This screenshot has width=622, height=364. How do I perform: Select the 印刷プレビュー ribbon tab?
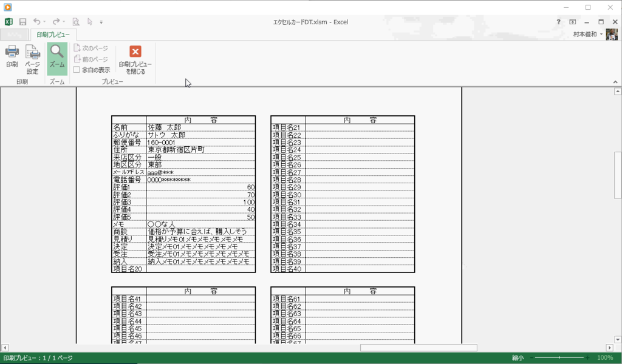(53, 35)
